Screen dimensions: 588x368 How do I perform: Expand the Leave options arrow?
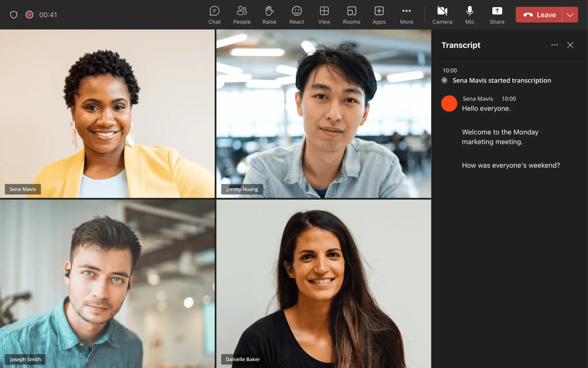(x=570, y=15)
